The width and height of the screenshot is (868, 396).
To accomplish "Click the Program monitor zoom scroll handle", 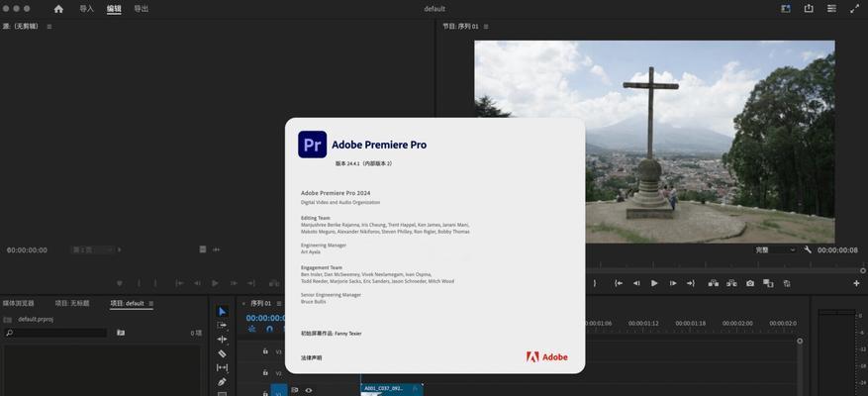I will tap(862, 270).
